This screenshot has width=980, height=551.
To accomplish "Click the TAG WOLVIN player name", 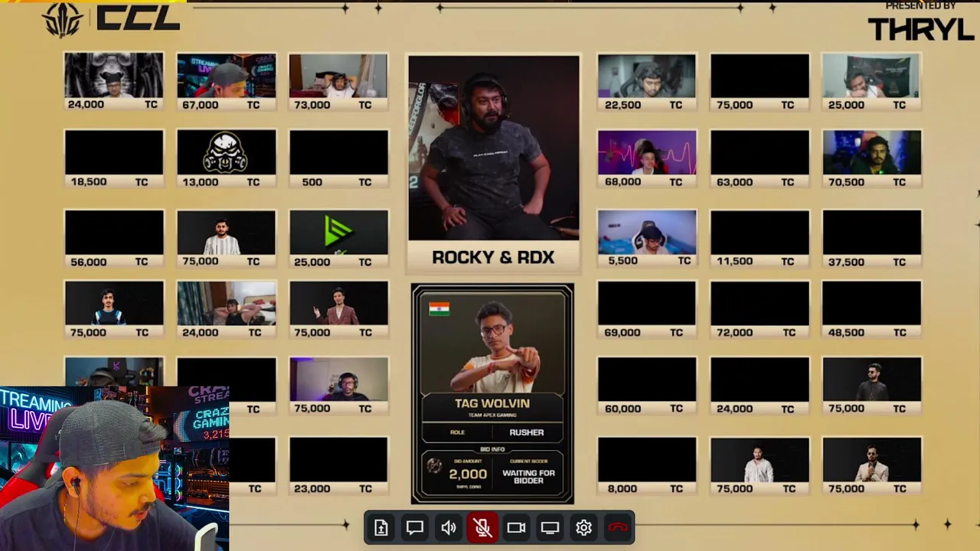I will [x=492, y=403].
